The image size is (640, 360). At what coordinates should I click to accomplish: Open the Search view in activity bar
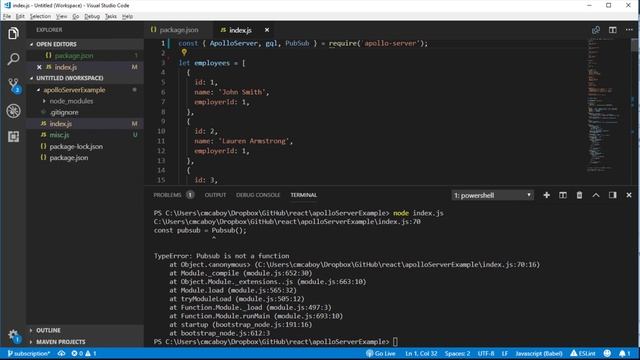coord(13,59)
